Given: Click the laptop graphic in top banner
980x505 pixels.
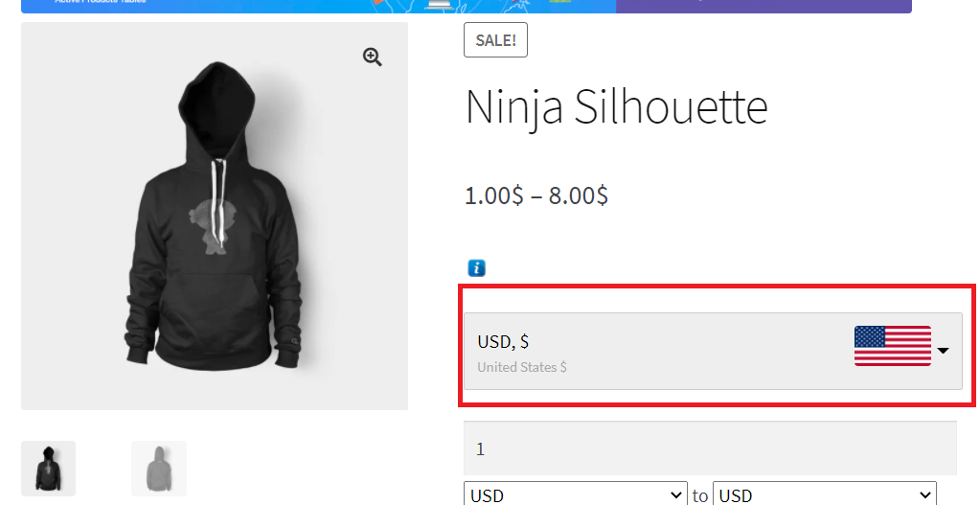Looking at the screenshot, I should pyautogui.click(x=440, y=5).
